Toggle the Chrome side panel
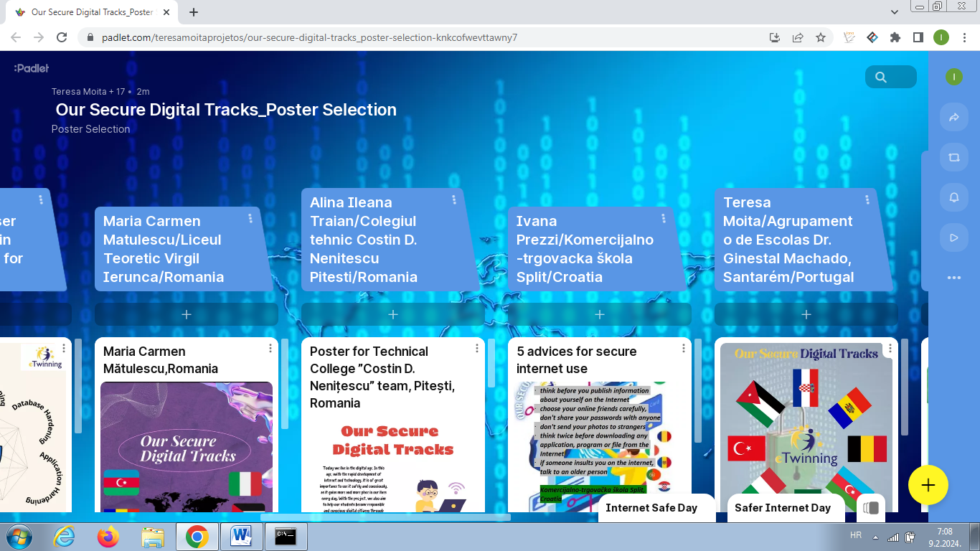 click(x=918, y=37)
